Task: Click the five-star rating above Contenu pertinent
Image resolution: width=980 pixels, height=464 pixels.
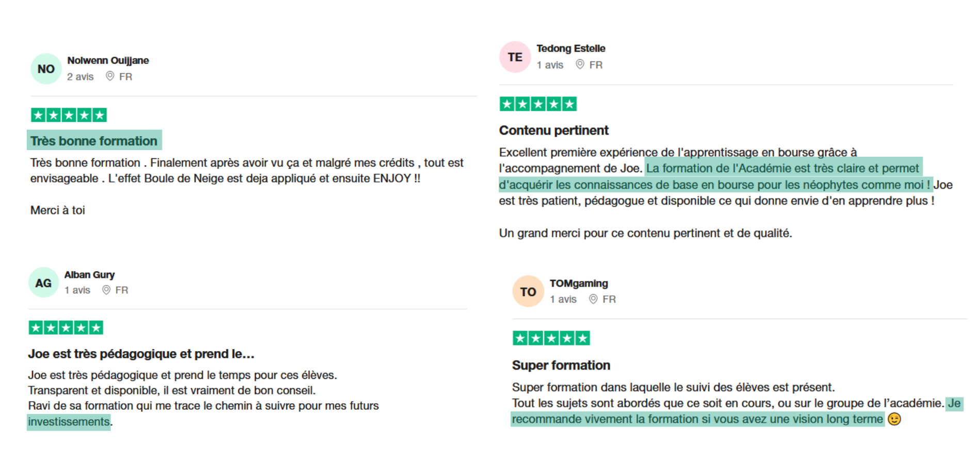Action: click(537, 104)
